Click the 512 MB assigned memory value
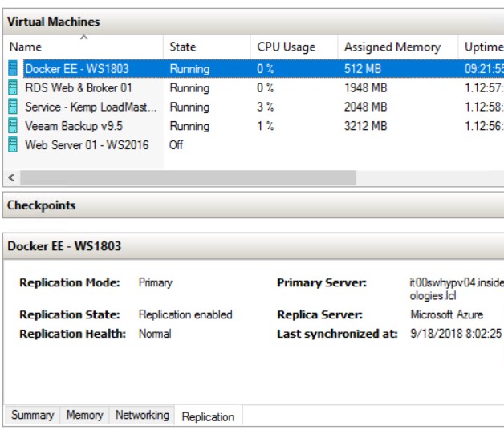Screen dimensions: 504x434 tap(363, 69)
